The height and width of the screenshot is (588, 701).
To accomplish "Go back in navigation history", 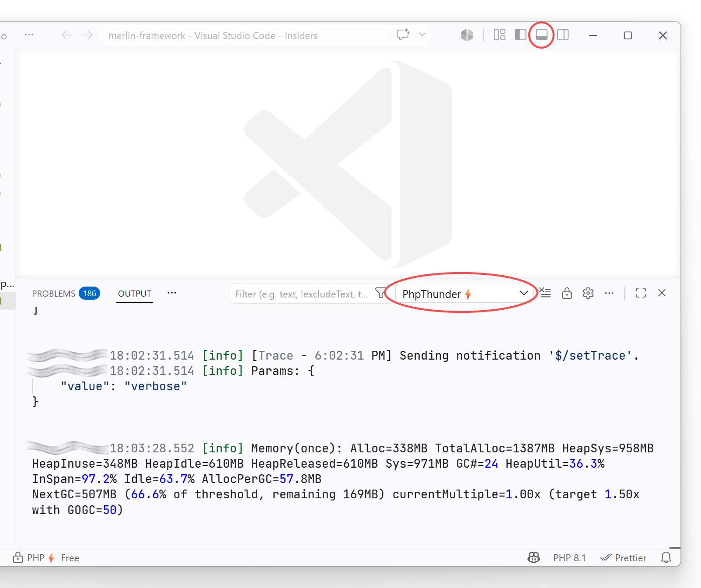I will [66, 35].
